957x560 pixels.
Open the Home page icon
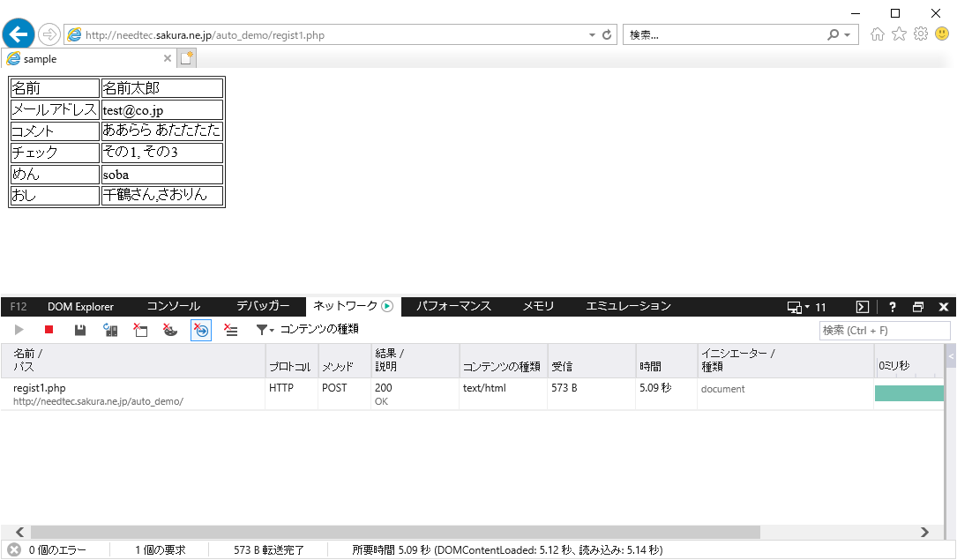point(877,34)
